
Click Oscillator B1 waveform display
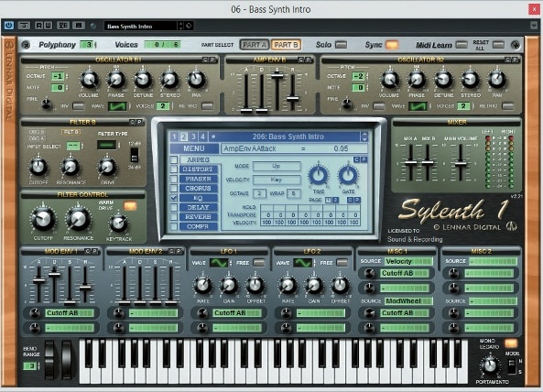(118, 106)
